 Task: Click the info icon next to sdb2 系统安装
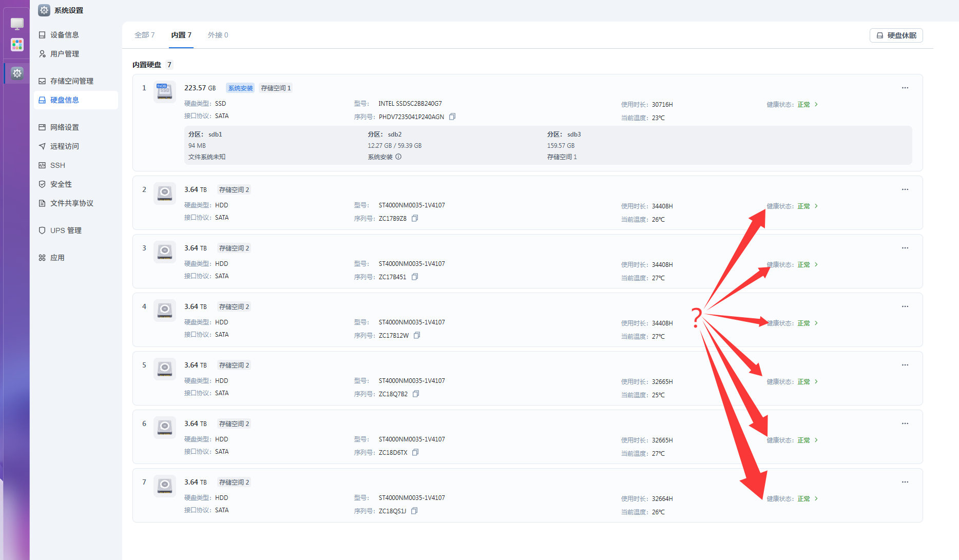pos(398,157)
